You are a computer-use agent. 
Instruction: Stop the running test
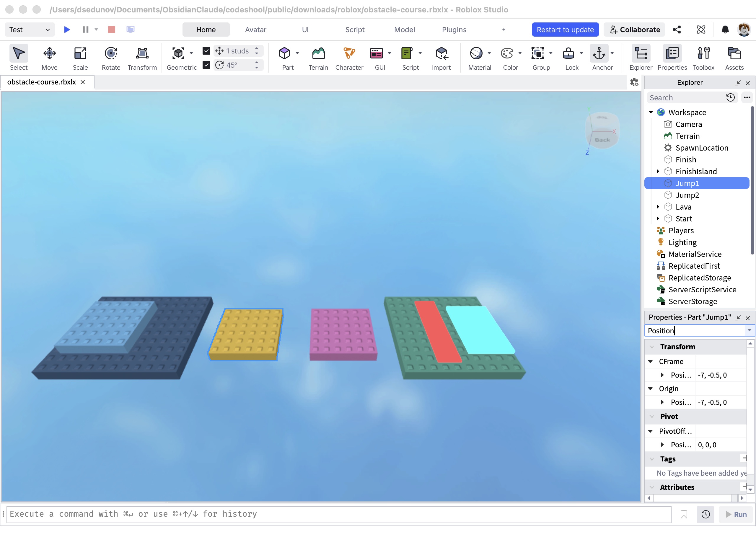click(112, 30)
